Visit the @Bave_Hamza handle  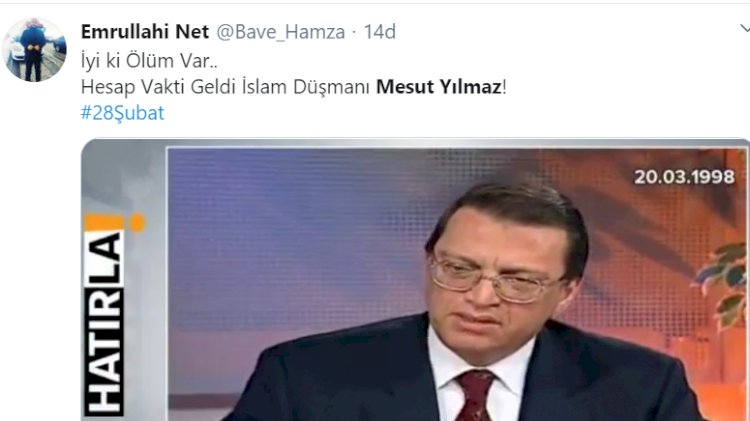281,32
